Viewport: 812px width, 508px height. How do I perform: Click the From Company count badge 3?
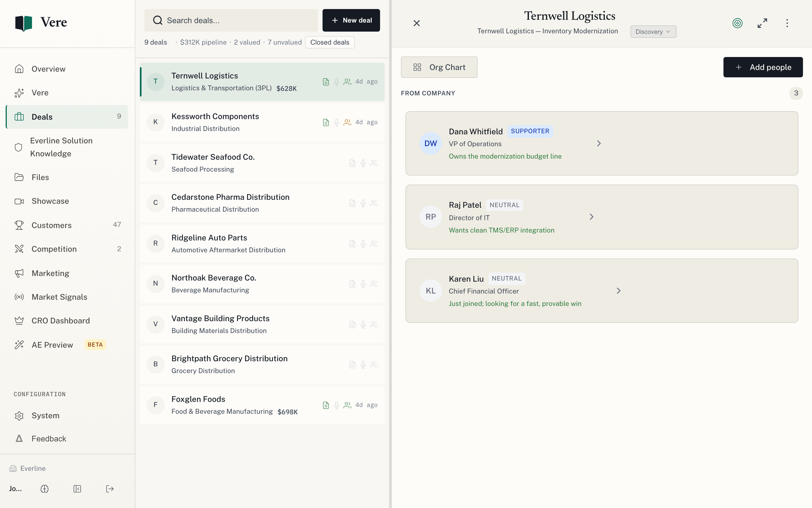(x=796, y=93)
